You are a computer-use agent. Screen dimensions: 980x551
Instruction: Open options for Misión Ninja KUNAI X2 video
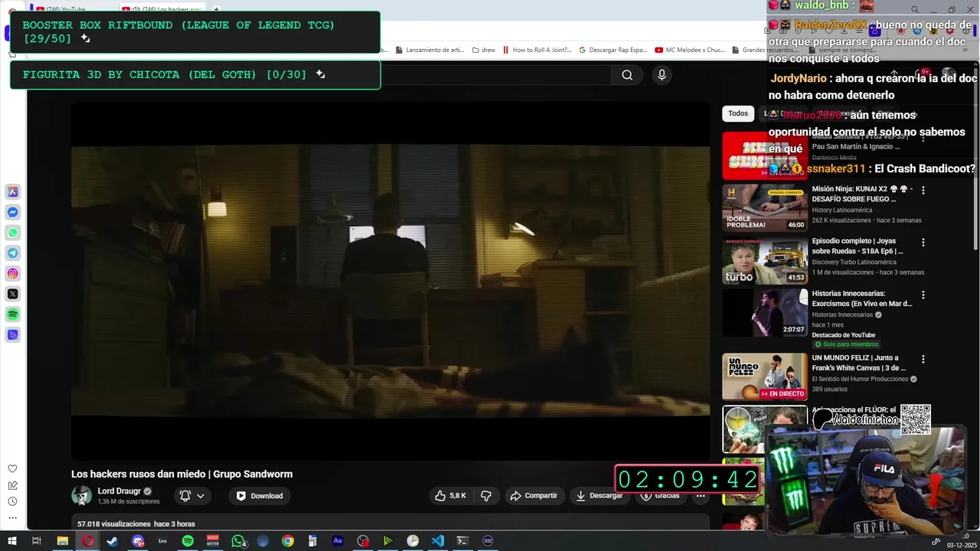pos(923,190)
